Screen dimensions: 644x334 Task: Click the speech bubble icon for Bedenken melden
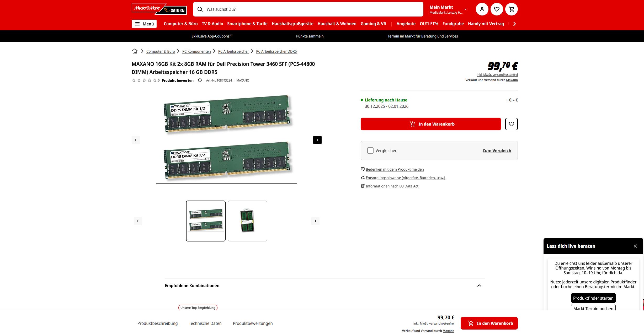point(363,169)
